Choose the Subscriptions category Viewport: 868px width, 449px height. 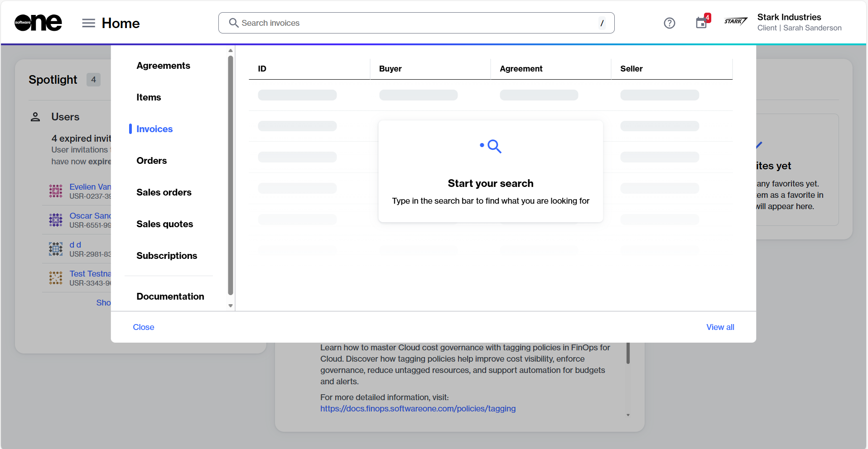(x=166, y=256)
